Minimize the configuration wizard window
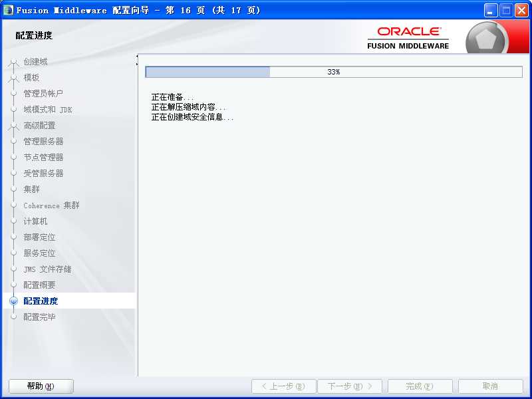 click(490, 11)
